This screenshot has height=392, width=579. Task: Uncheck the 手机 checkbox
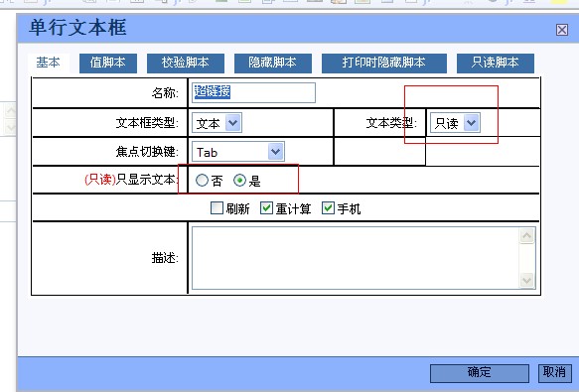(328, 208)
